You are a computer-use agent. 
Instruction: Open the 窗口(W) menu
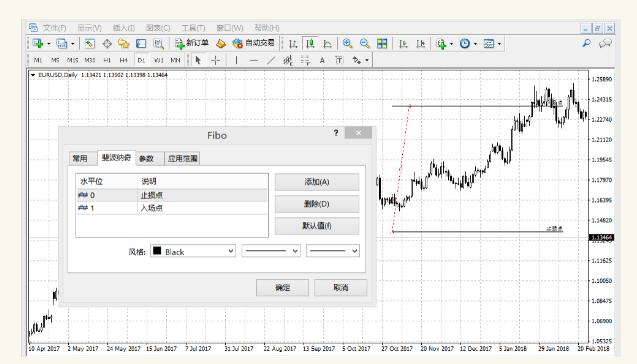pyautogui.click(x=230, y=28)
